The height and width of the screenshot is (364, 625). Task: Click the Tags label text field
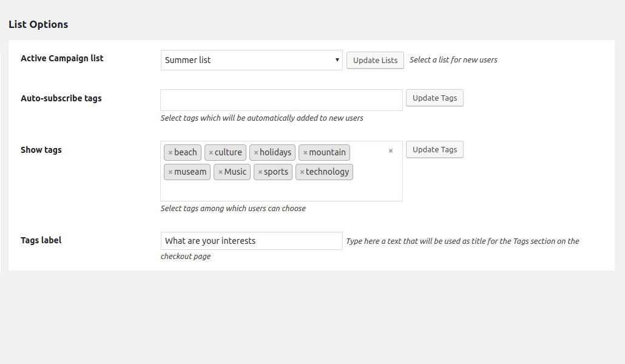[251, 241]
